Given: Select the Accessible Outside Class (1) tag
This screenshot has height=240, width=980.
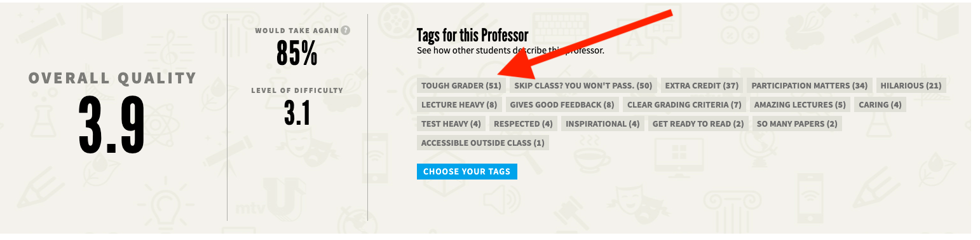Looking at the screenshot, I should point(483,143).
